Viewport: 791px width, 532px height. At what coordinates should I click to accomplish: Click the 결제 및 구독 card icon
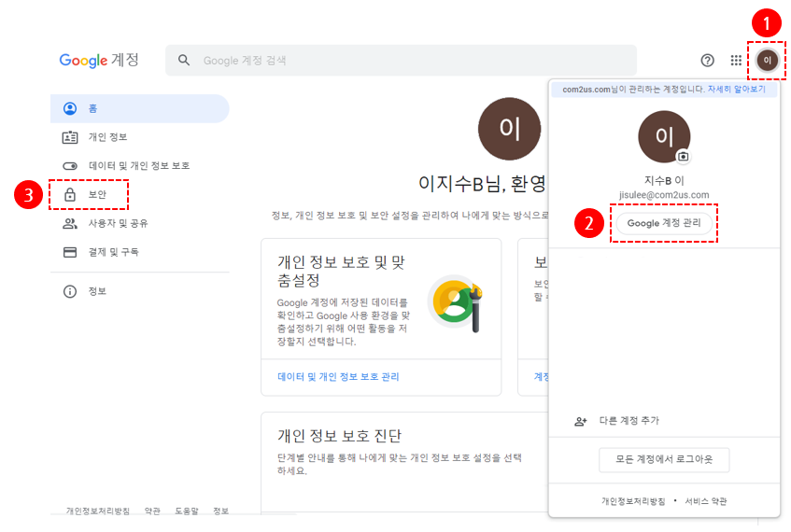[70, 252]
